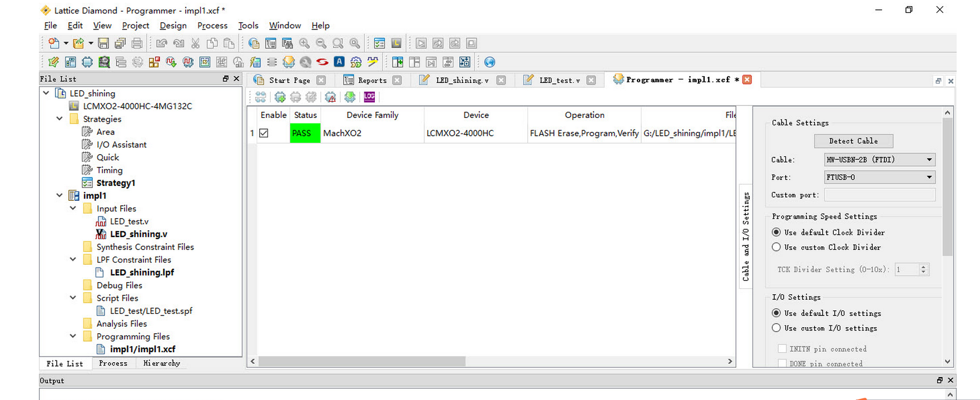Click the green PASS status cell
Image resolution: width=980 pixels, height=400 pixels.
click(305, 133)
